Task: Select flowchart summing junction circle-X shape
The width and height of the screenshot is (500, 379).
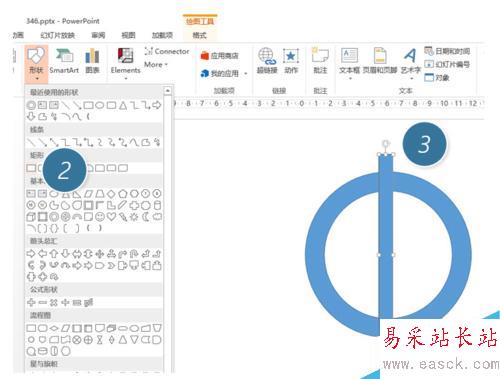Action: (x=77, y=340)
